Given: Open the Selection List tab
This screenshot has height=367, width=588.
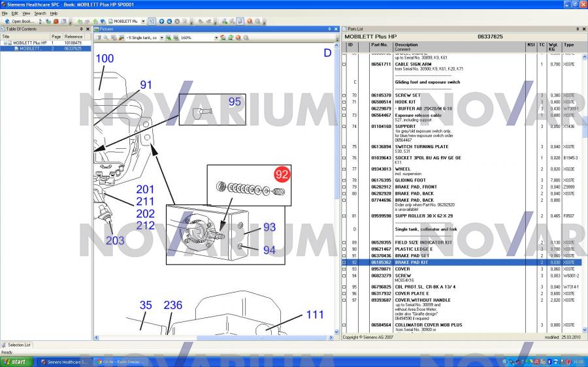Looking at the screenshot, I should (x=18, y=345).
